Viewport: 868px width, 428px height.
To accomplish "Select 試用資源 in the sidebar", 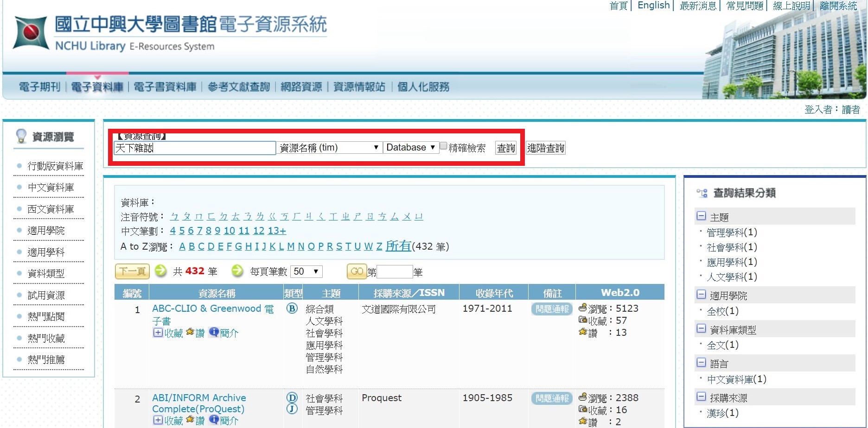I will (46, 295).
